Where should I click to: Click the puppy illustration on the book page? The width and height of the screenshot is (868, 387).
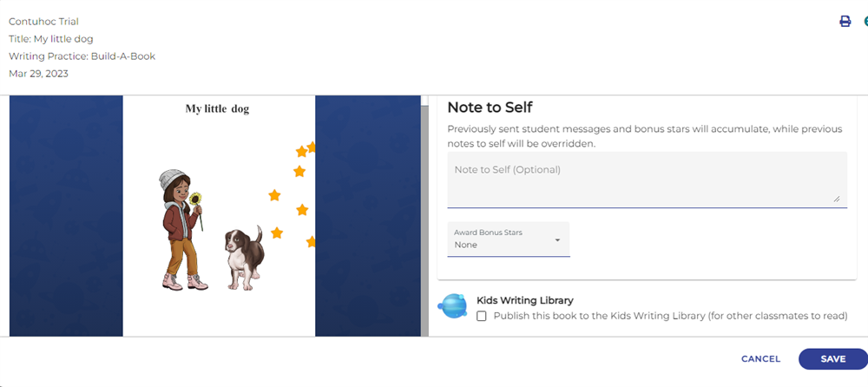[x=244, y=259]
